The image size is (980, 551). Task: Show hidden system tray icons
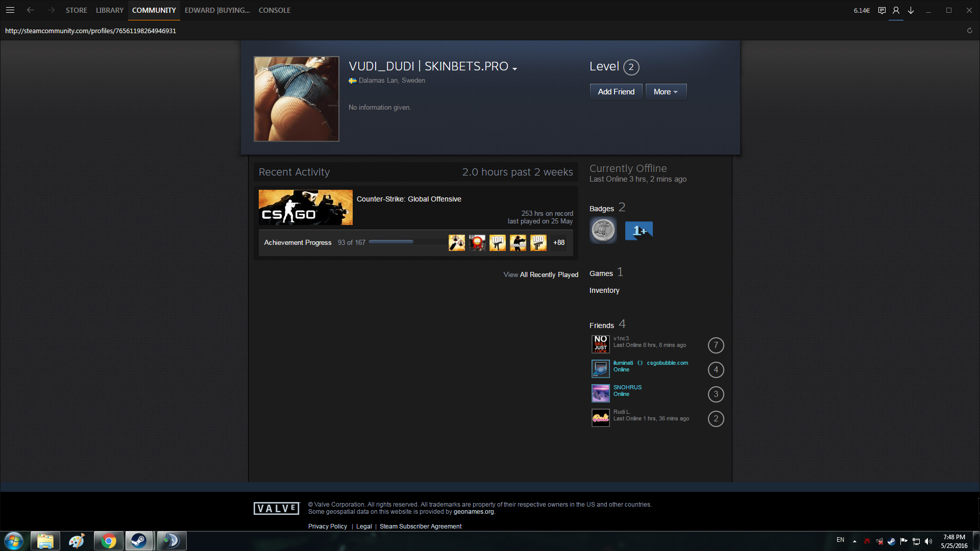coord(854,541)
